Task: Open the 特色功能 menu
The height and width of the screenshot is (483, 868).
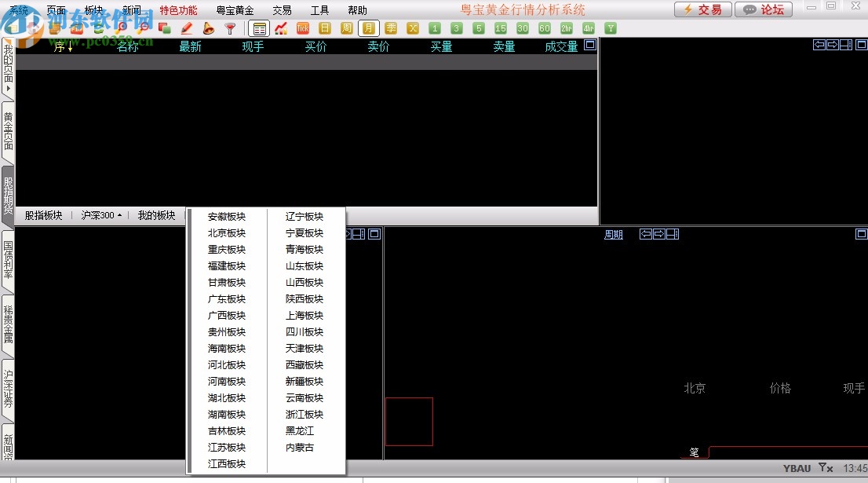Action: pyautogui.click(x=178, y=10)
